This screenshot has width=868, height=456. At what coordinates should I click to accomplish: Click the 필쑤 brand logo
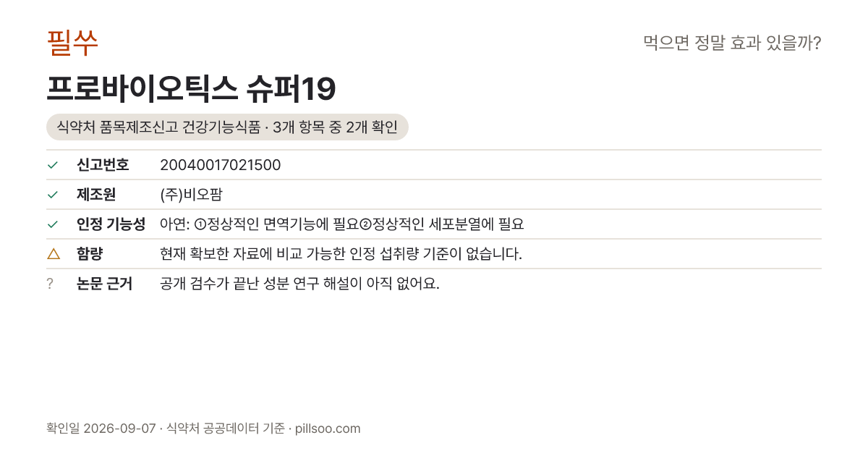(72, 43)
